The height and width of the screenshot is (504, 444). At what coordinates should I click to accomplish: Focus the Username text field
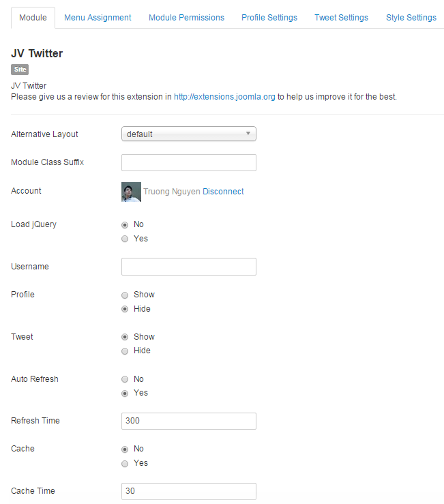pyautogui.click(x=188, y=267)
